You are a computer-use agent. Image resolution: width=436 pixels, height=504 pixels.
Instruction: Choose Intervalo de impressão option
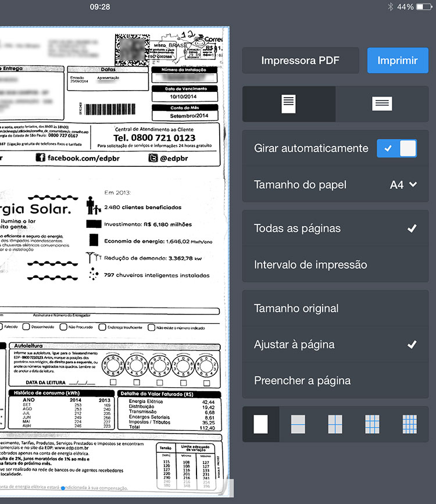(x=335, y=264)
